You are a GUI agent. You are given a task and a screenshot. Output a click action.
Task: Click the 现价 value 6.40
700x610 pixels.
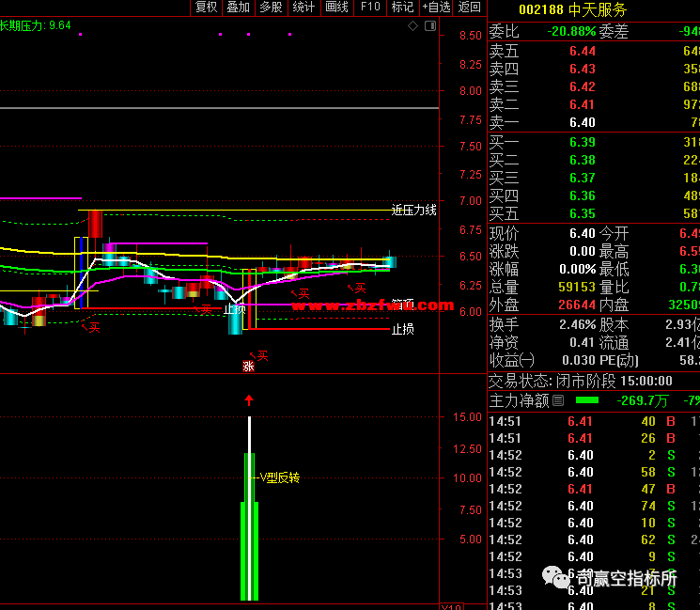tap(583, 233)
